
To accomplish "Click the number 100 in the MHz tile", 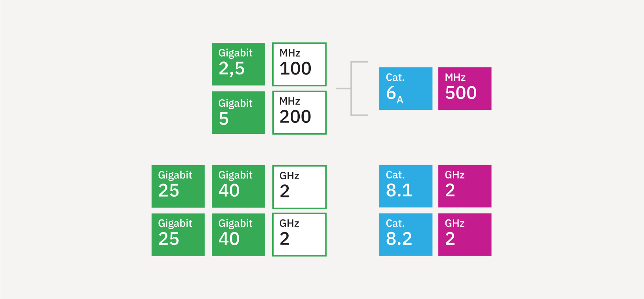I will click(x=295, y=69).
